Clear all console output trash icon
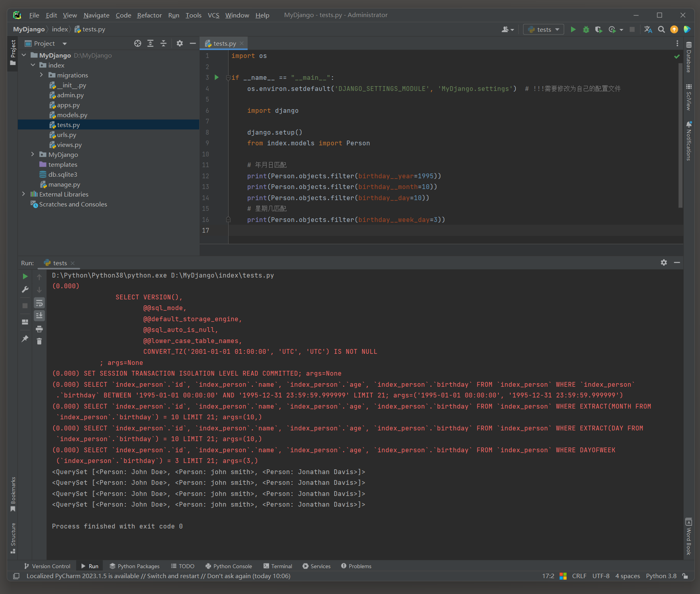The height and width of the screenshot is (594, 700). pyautogui.click(x=39, y=341)
